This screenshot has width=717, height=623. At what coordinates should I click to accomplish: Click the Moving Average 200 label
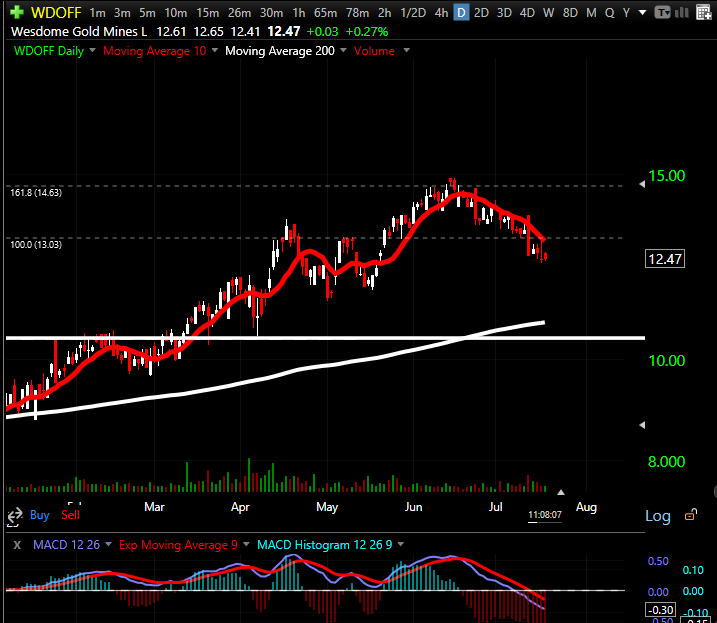pyautogui.click(x=280, y=51)
